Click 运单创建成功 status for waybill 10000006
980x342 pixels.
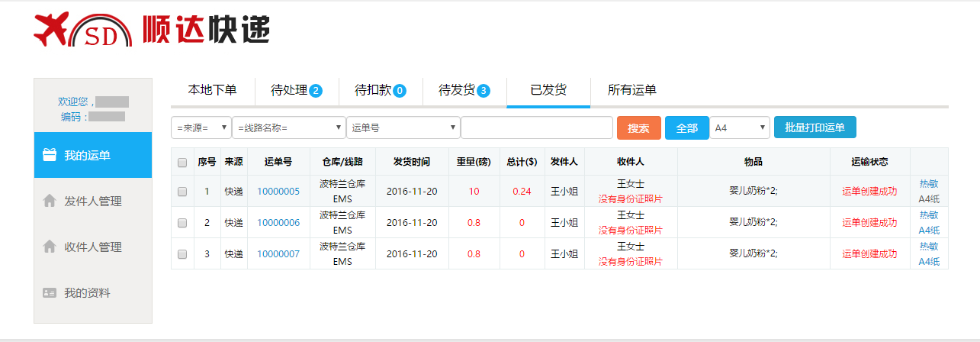click(x=869, y=223)
